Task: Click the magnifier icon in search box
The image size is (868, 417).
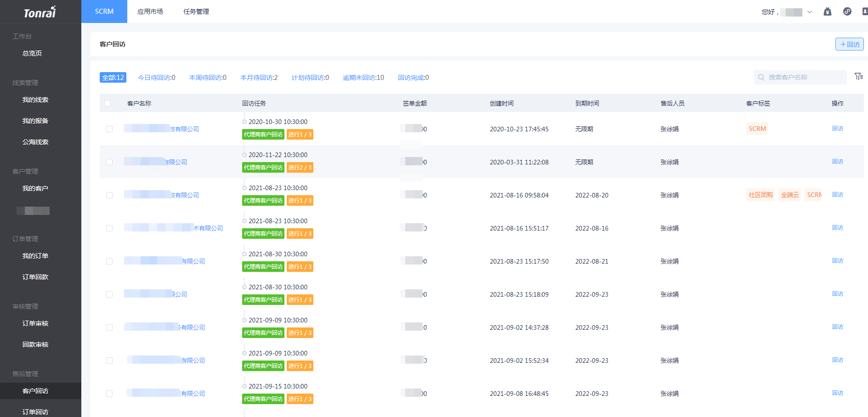Action: [761, 77]
